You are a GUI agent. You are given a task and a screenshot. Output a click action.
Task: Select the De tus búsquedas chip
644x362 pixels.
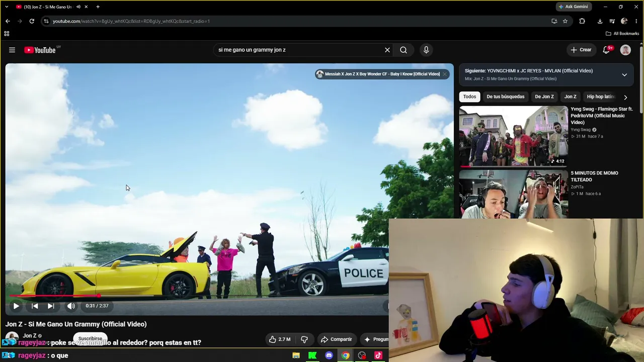tap(505, 97)
